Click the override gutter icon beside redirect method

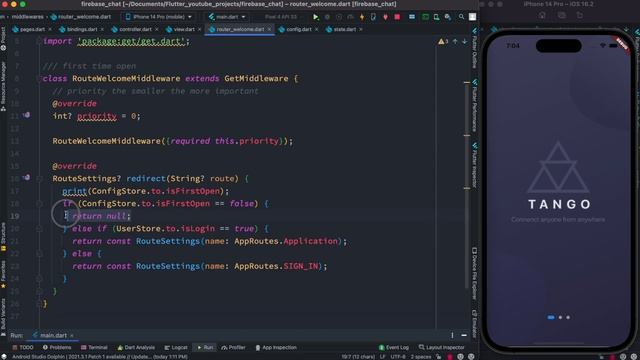click(x=27, y=178)
